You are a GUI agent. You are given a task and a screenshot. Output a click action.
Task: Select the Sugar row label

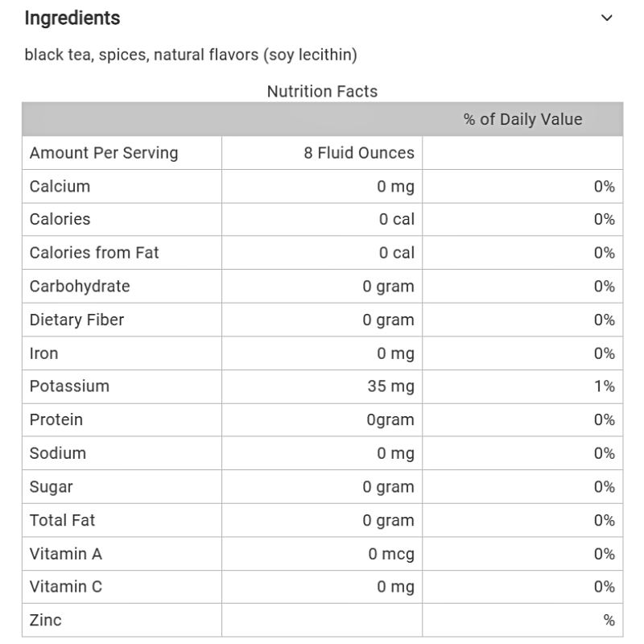point(52,487)
